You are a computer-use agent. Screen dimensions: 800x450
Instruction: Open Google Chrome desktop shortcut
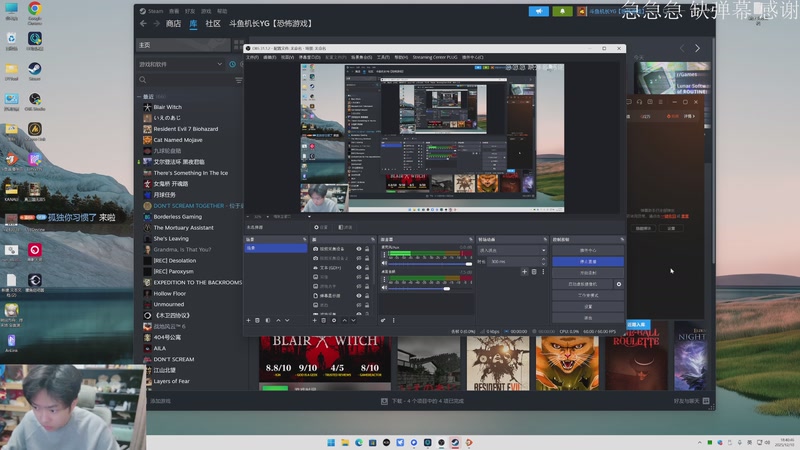35,12
